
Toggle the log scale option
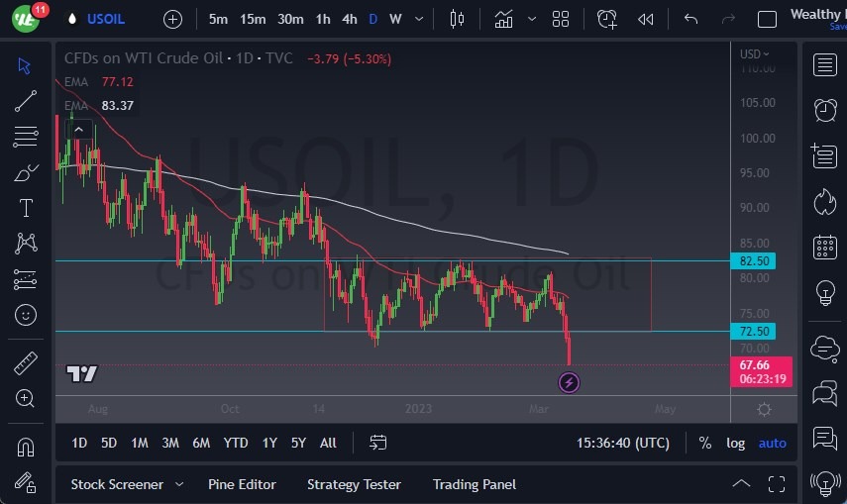[735, 443]
